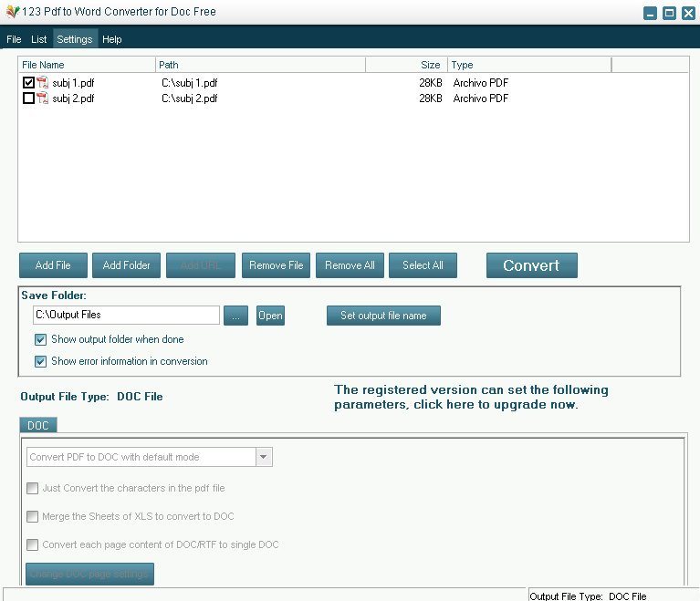Screen dimensions: 700x601
Task: Close the converter window
Action: point(688,14)
